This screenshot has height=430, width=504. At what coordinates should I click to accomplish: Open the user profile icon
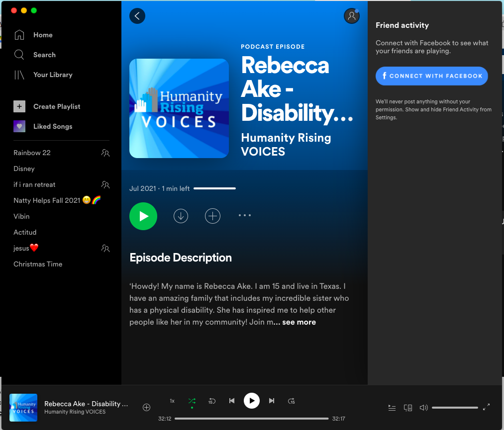(352, 16)
